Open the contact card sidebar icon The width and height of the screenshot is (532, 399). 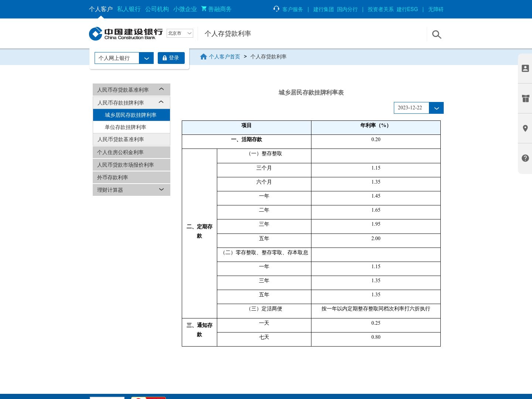[525, 68]
